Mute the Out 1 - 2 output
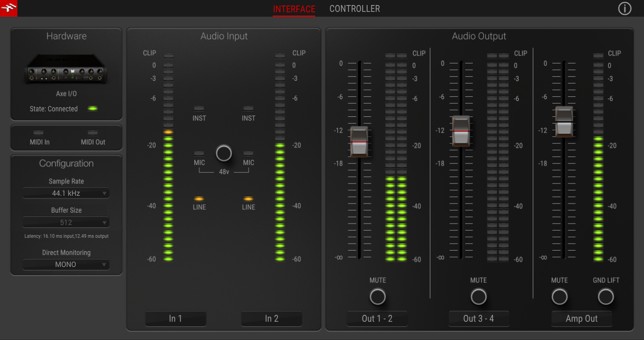The height and width of the screenshot is (340, 644). (378, 297)
